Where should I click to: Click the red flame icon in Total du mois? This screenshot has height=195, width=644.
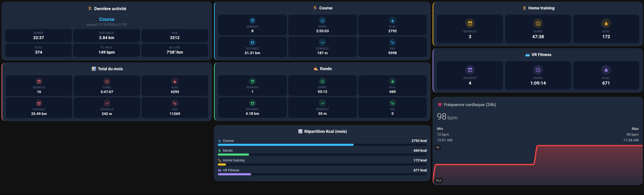tap(175, 82)
